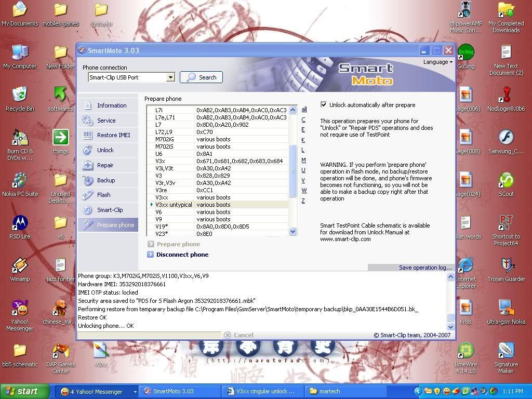Click log panel scroll down arrow
Image resolution: width=532 pixels, height=399 pixels.
(450, 327)
